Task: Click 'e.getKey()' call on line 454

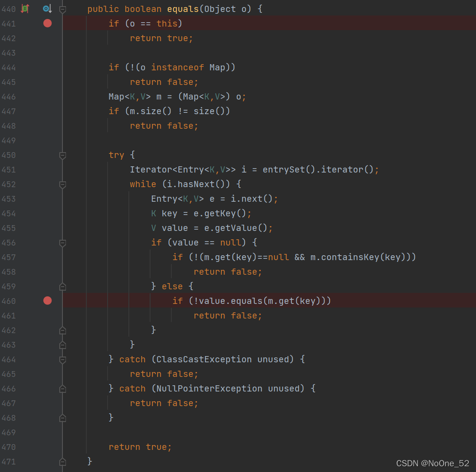Action: 220,213
